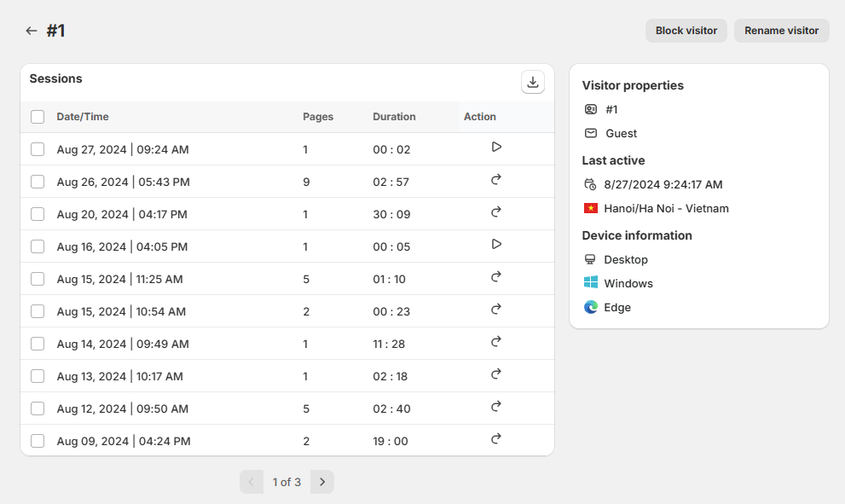Click the redo arrow for Aug 26 session
845x504 pixels.
pyautogui.click(x=496, y=179)
